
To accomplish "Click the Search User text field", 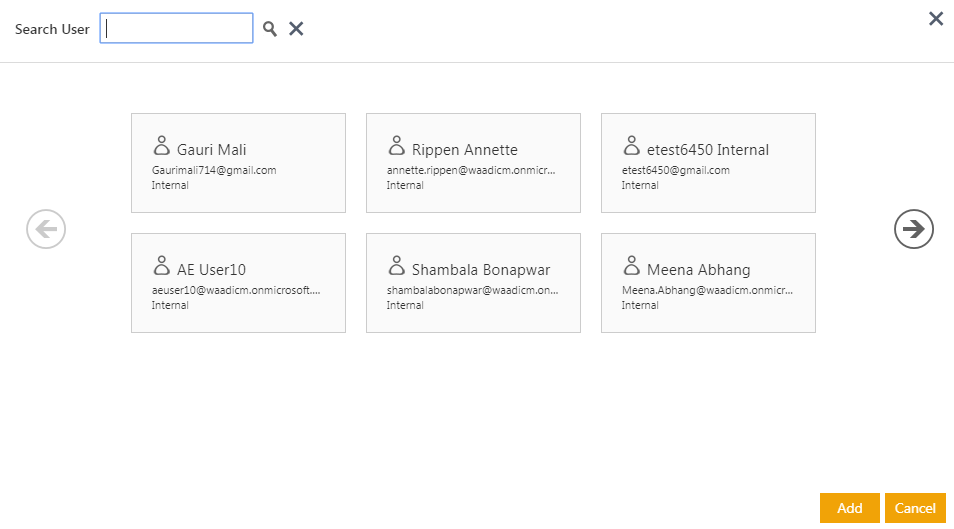I will (x=177, y=28).
